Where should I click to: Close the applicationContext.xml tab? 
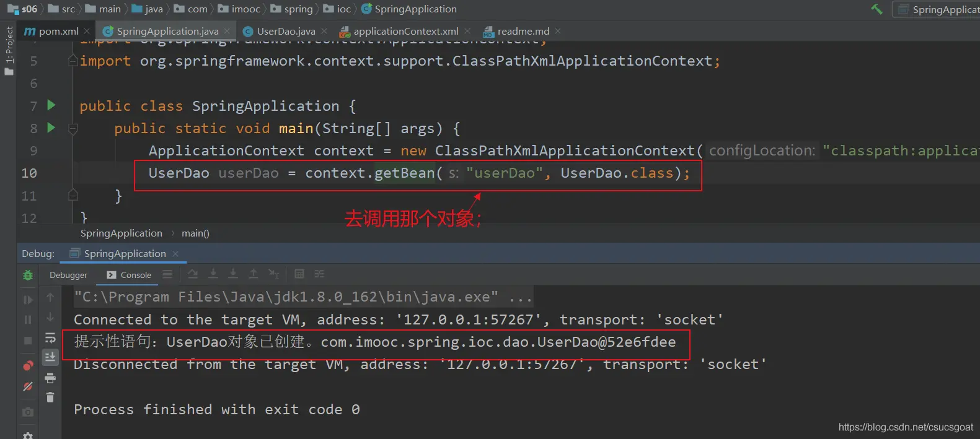click(x=467, y=31)
